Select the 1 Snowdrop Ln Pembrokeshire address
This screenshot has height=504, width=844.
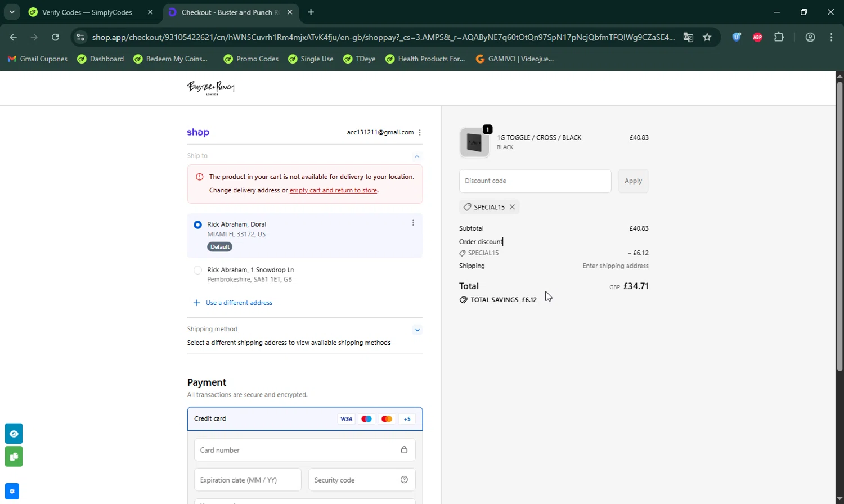197,271
